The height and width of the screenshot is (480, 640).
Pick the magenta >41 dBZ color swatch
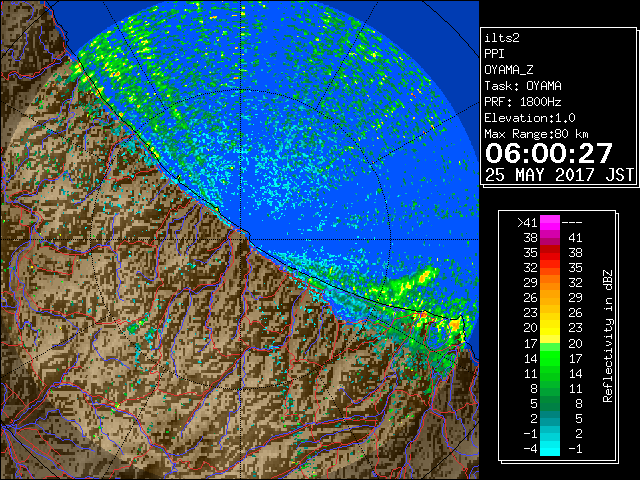click(x=550, y=223)
